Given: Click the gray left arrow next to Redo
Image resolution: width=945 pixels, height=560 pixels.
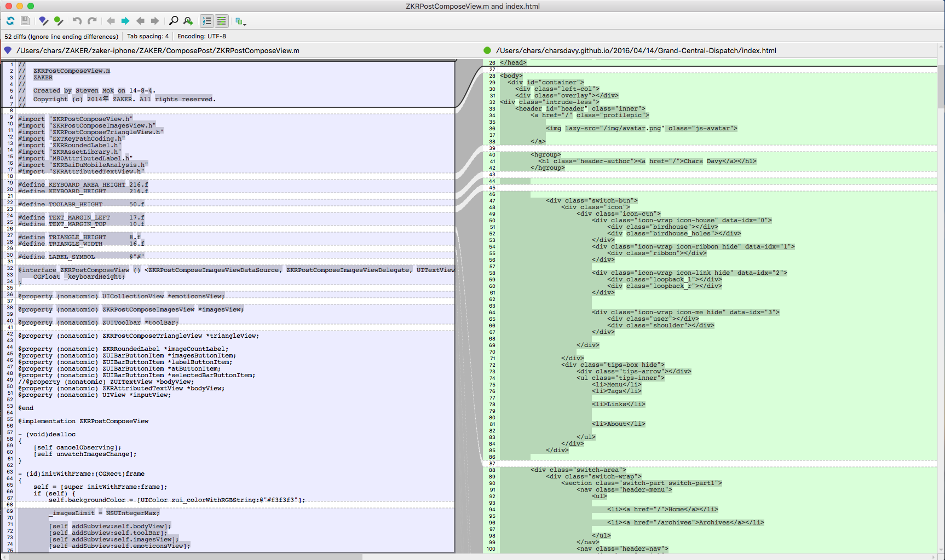Looking at the screenshot, I should [x=111, y=21].
